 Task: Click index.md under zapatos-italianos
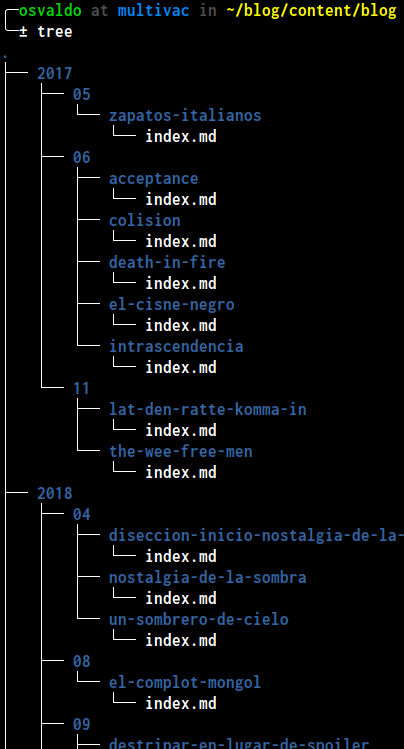tap(181, 137)
